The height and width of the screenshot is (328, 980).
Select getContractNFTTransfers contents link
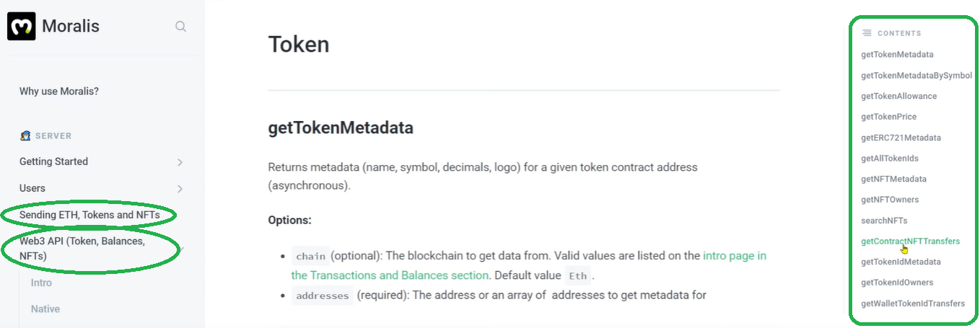point(910,241)
